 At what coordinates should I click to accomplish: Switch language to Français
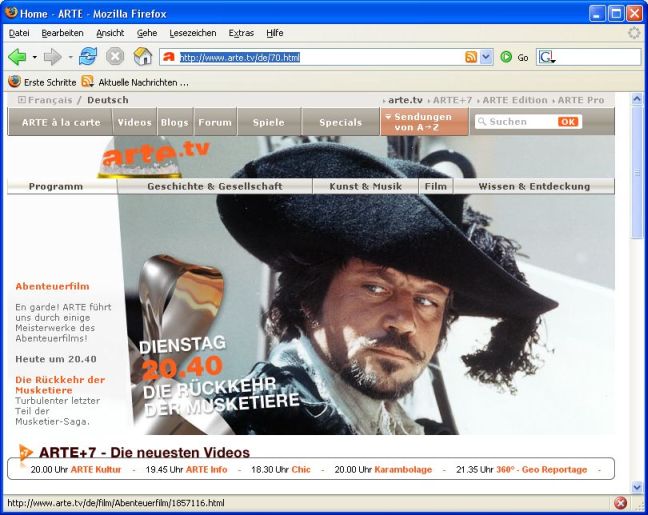50,100
